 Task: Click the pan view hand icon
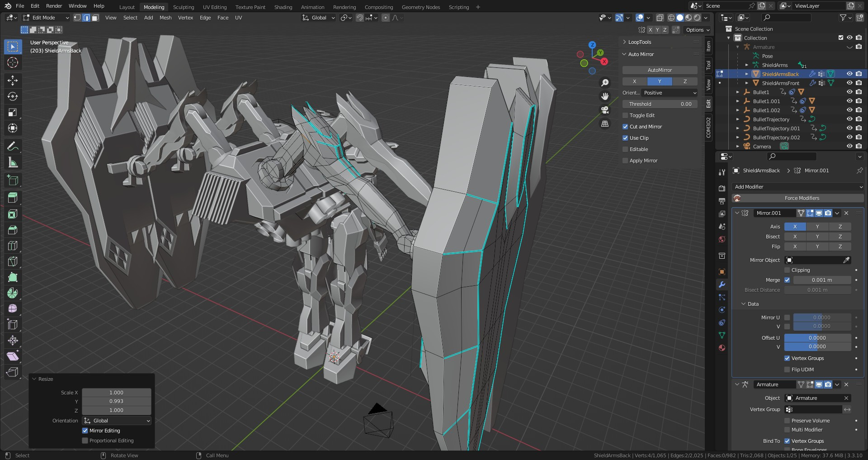click(x=605, y=96)
